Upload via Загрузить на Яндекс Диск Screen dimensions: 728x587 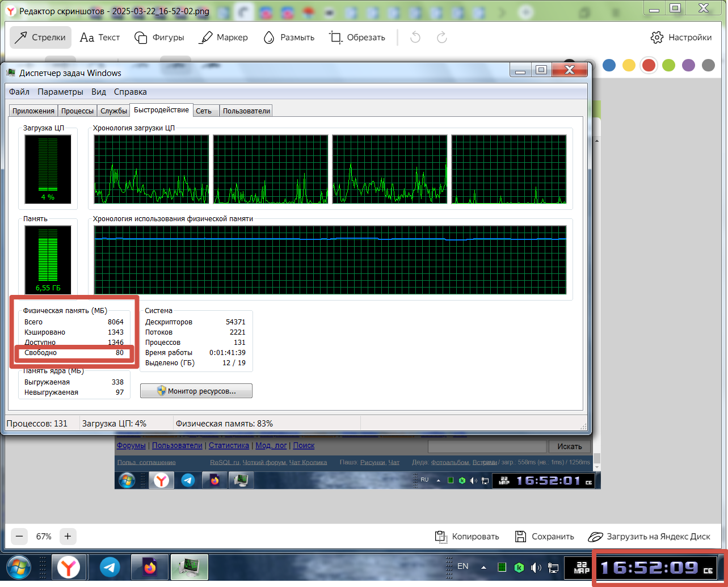649,537
